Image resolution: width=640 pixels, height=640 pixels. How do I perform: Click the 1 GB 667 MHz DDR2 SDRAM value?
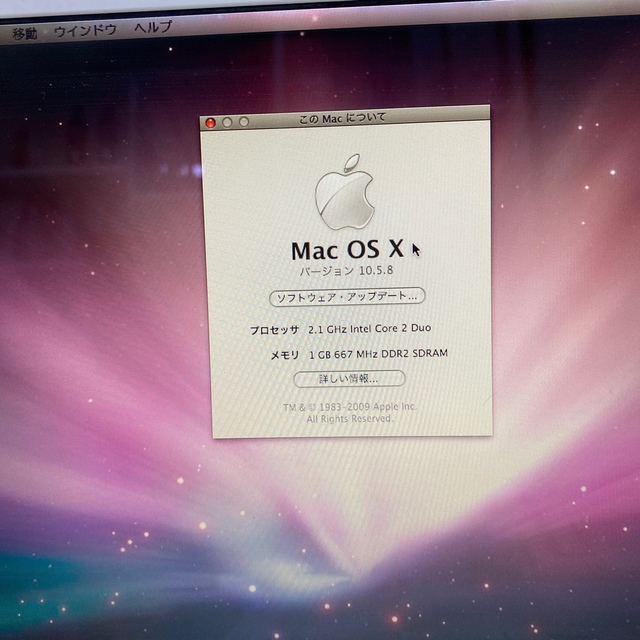coord(378,354)
